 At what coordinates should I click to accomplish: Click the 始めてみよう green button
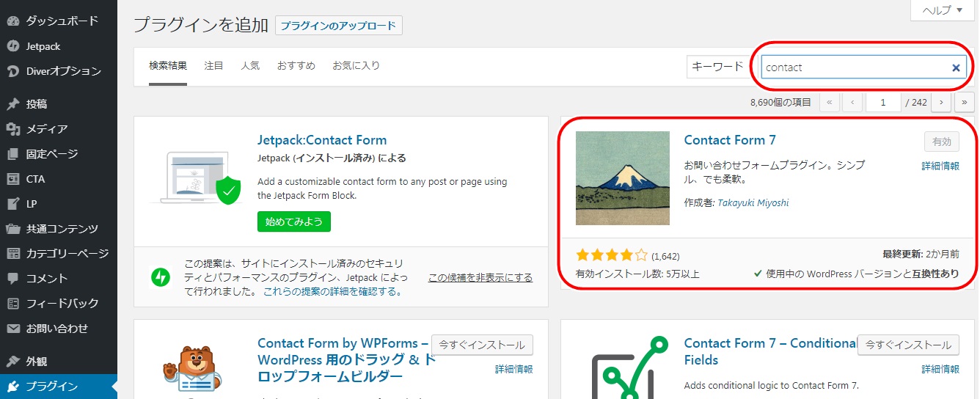[293, 222]
